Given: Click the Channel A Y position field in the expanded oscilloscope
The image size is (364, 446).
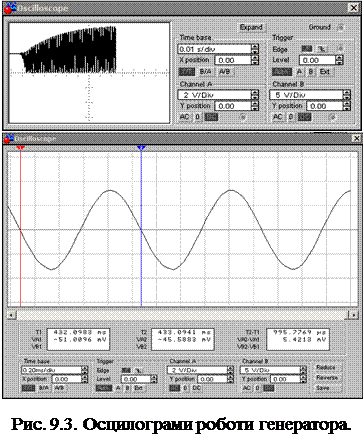Looking at the screenshot, I should [212, 379].
